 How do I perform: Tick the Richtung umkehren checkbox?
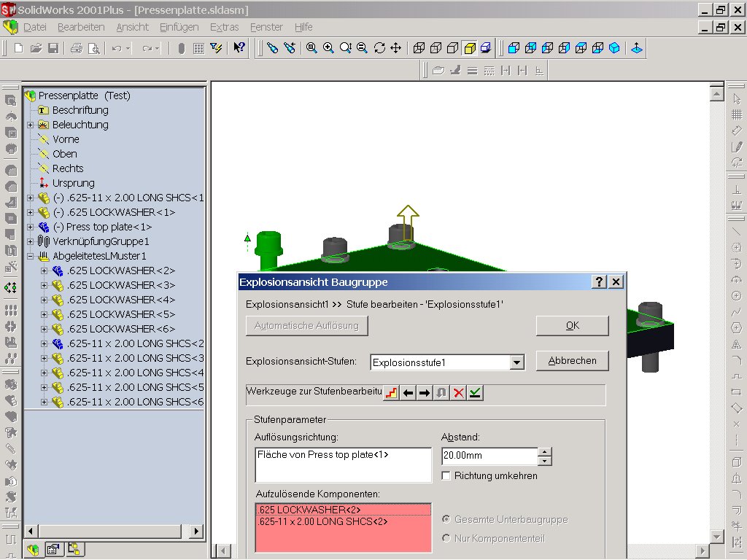[x=446, y=475]
